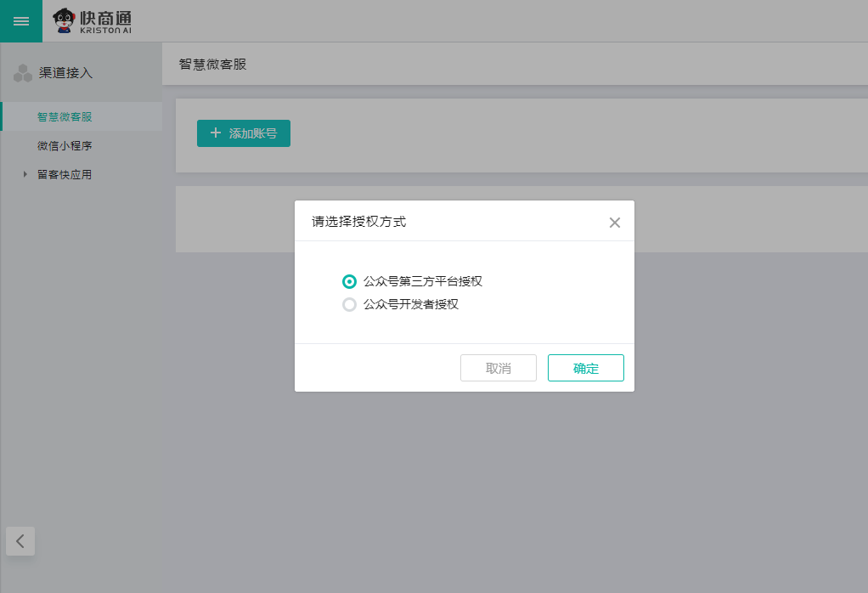The height and width of the screenshot is (593, 868).
Task: Cancel the dialog with 取消
Action: (498, 367)
